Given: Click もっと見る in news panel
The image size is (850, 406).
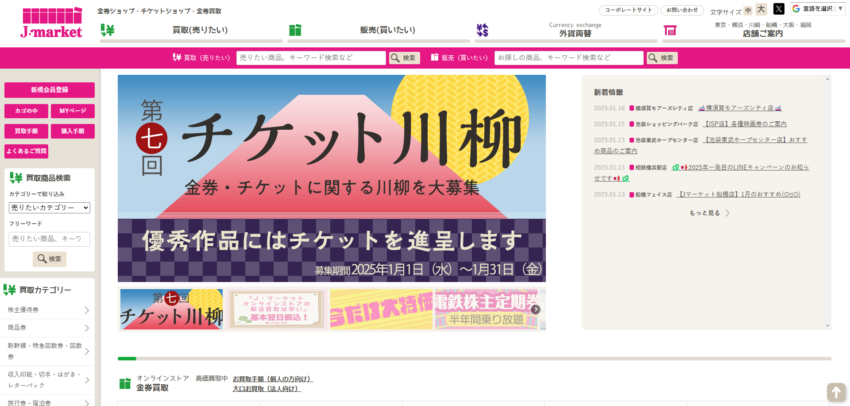Looking at the screenshot, I should click(x=709, y=213).
